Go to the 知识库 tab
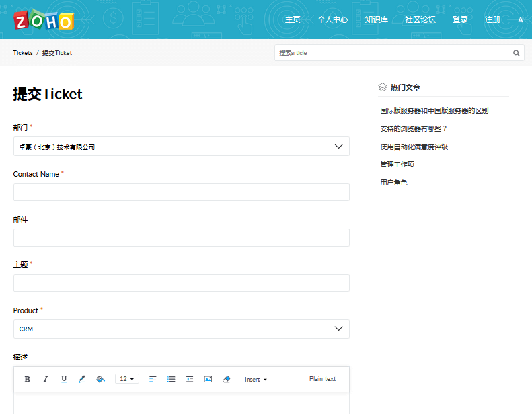The image size is (532, 414). (376, 19)
